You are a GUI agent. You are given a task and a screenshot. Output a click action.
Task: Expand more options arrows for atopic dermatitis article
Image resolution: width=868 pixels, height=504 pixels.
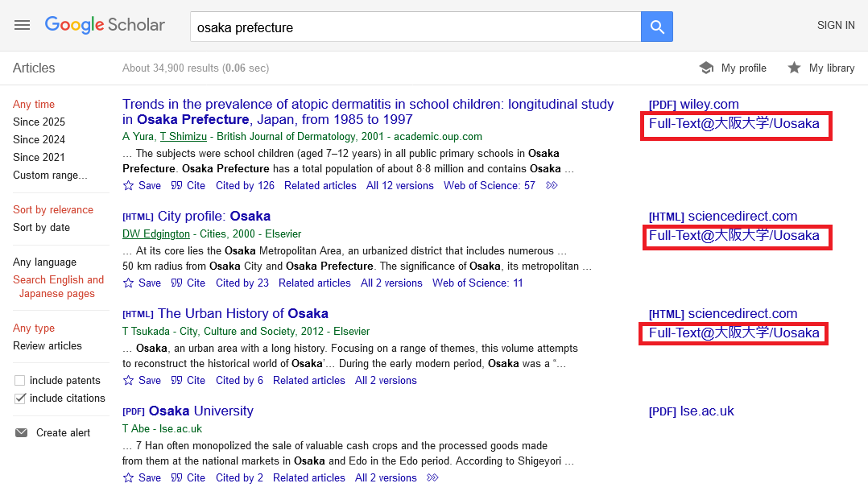[x=552, y=185]
